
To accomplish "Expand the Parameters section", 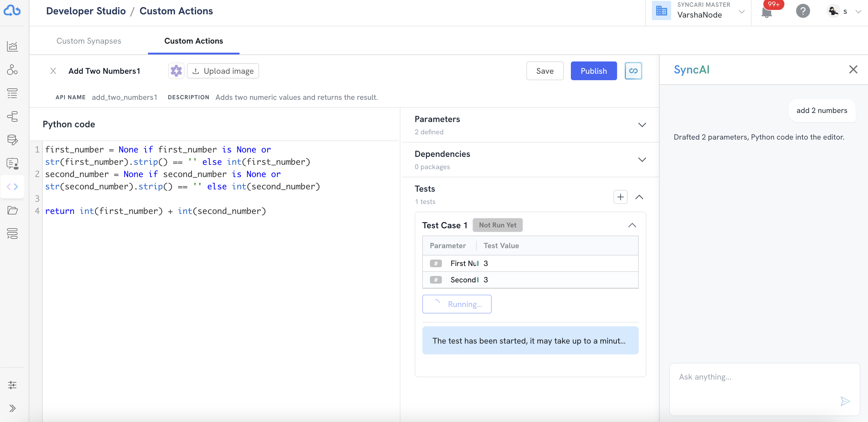I will [x=642, y=125].
